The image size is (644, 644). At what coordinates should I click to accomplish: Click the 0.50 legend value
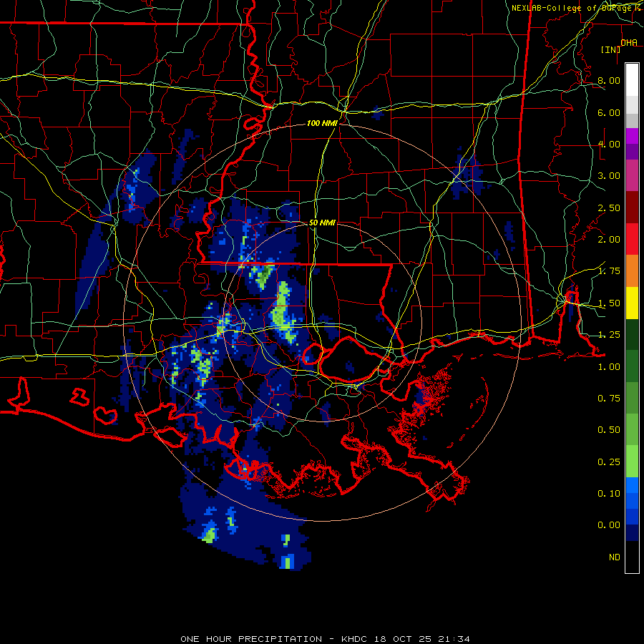609,430
